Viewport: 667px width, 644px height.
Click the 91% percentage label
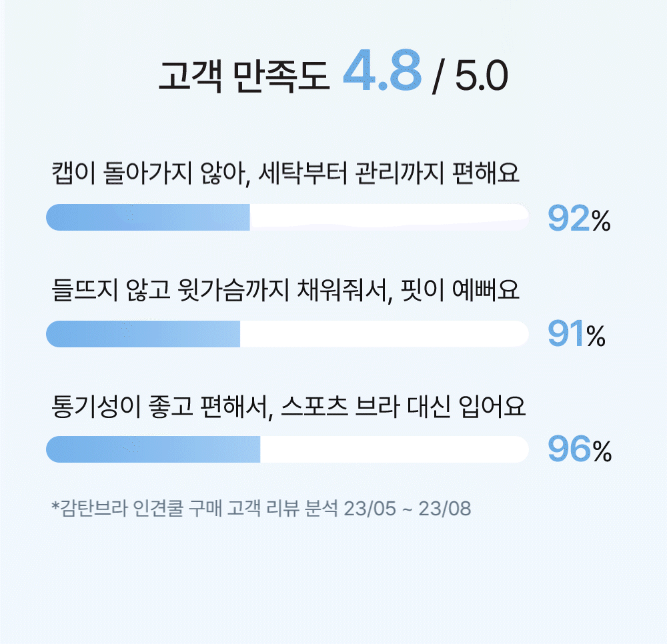click(x=576, y=334)
